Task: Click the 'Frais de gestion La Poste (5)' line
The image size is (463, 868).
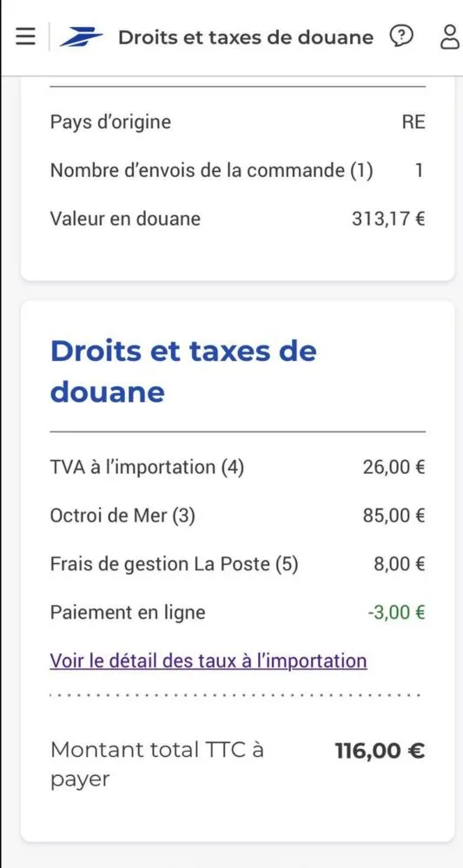Action: pos(238,564)
